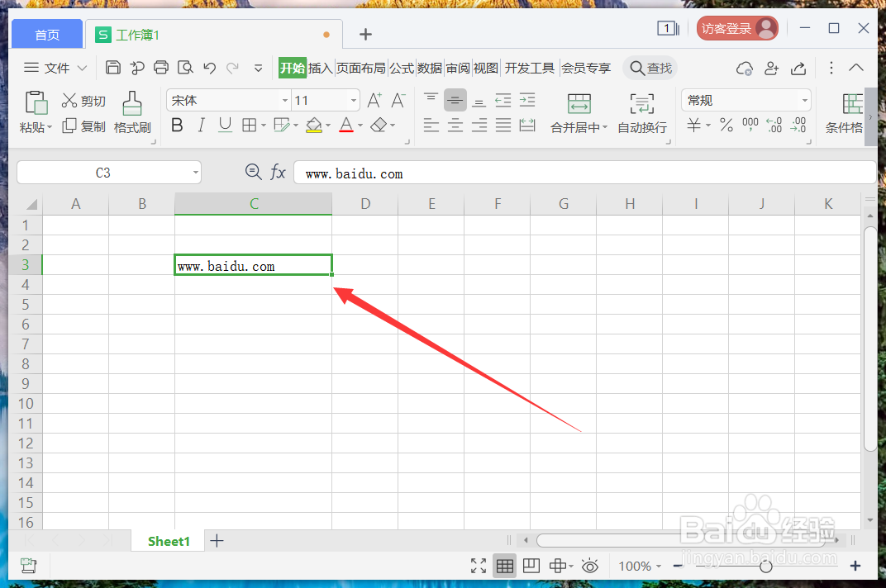Toggle fullscreen view in status bar
This screenshot has height=588, width=886.
click(x=479, y=566)
